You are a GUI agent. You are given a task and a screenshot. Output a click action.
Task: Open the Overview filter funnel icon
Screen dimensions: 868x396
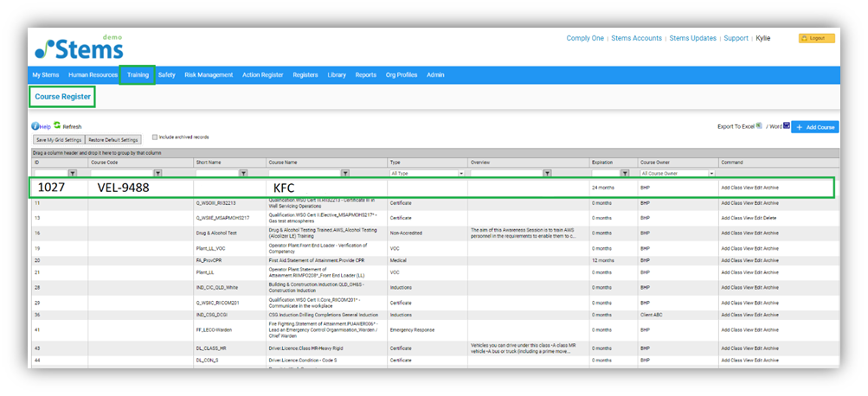[x=547, y=173]
